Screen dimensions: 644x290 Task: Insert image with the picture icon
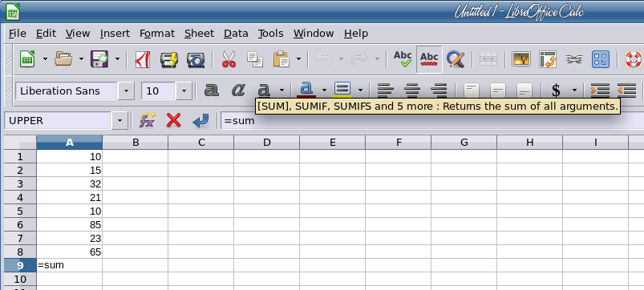[x=520, y=59]
